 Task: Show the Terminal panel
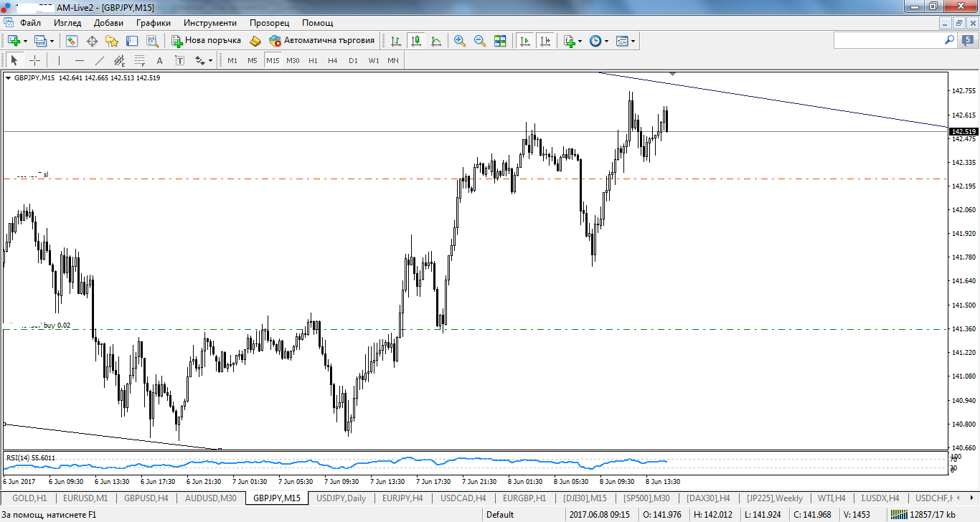point(132,41)
